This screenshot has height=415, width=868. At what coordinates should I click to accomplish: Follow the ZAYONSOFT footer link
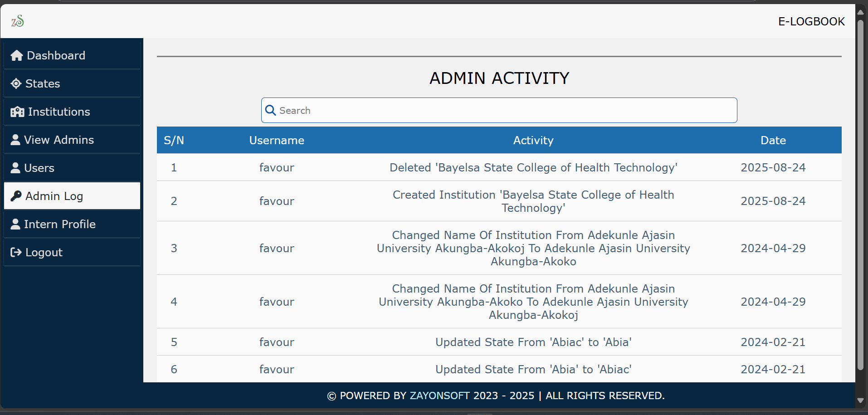pos(439,395)
